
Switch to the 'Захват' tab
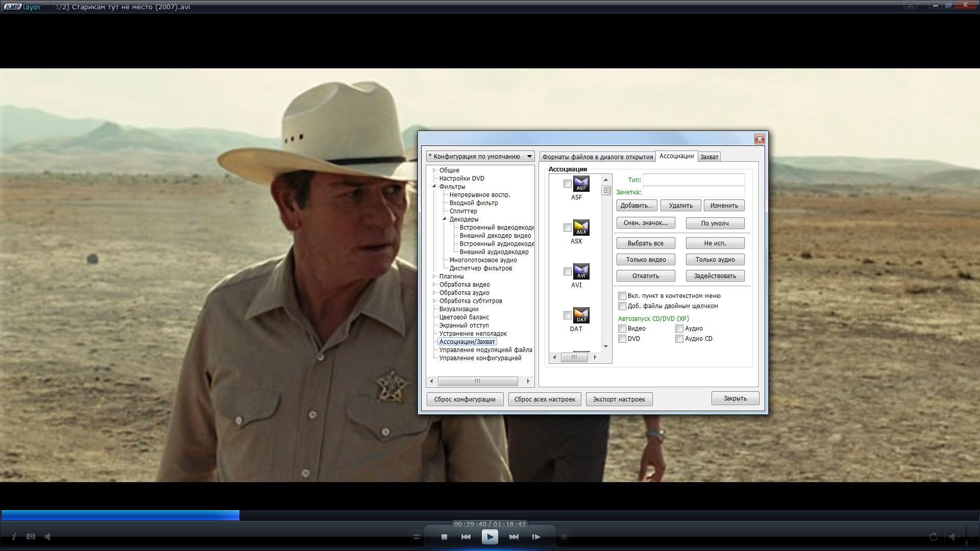point(709,157)
